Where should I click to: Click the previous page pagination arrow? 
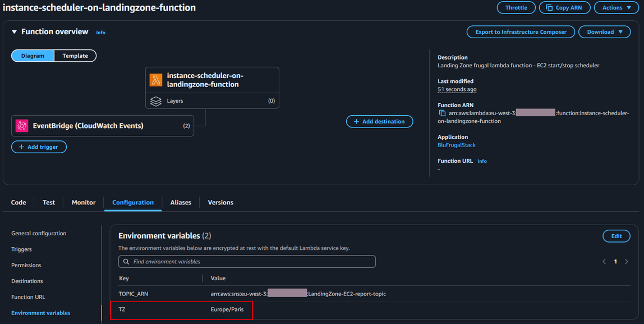click(604, 261)
